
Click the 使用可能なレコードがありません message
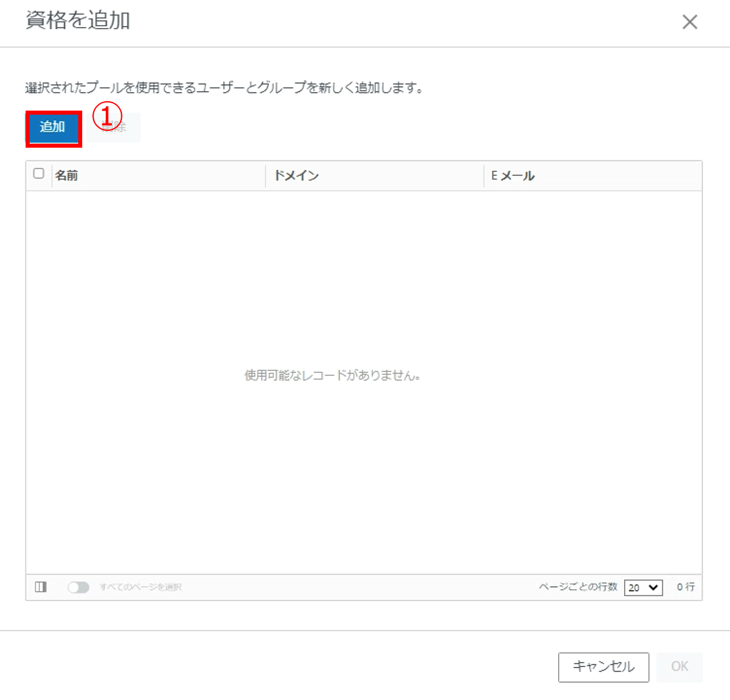[332, 376]
